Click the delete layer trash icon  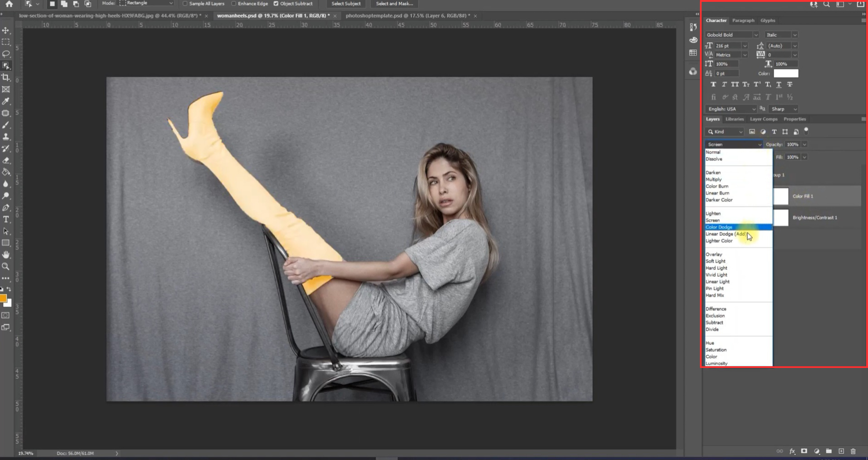pos(853,451)
